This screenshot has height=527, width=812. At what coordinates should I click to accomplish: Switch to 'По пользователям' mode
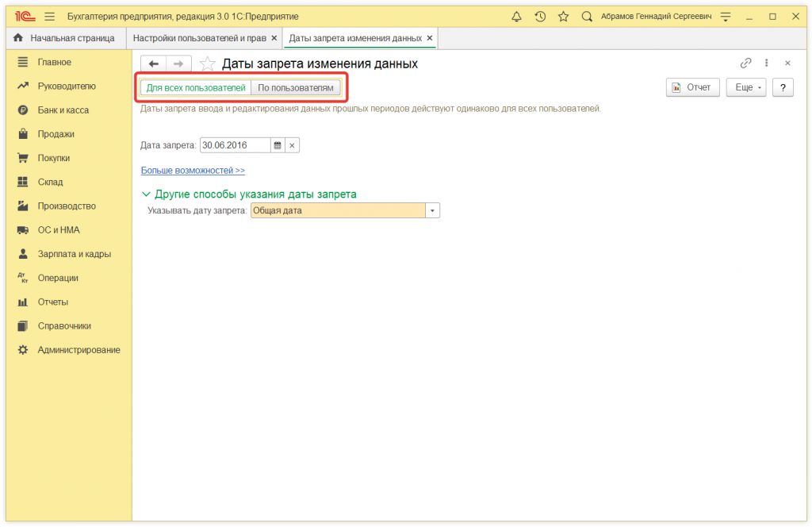point(296,88)
